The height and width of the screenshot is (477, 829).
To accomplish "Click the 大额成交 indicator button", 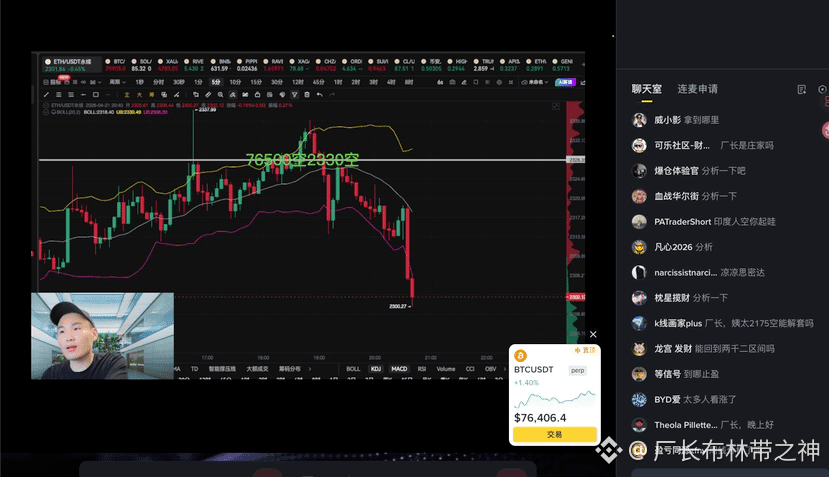I will (x=257, y=369).
